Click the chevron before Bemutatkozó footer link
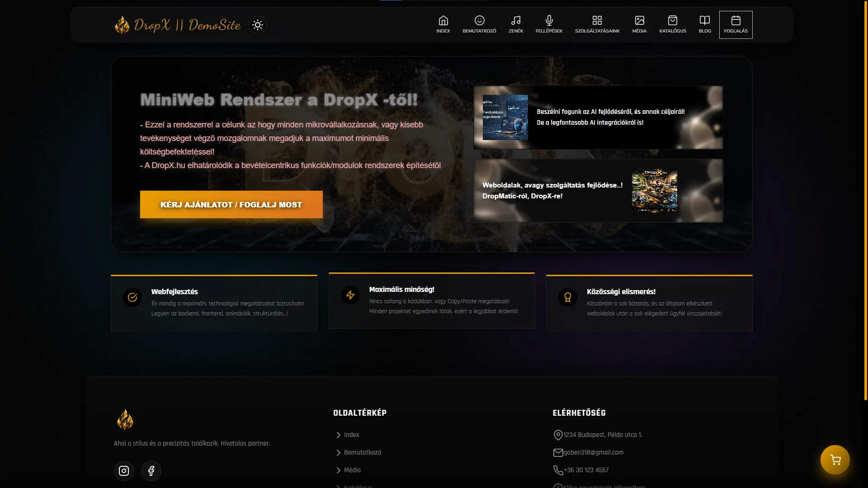868x488 pixels. click(338, 452)
